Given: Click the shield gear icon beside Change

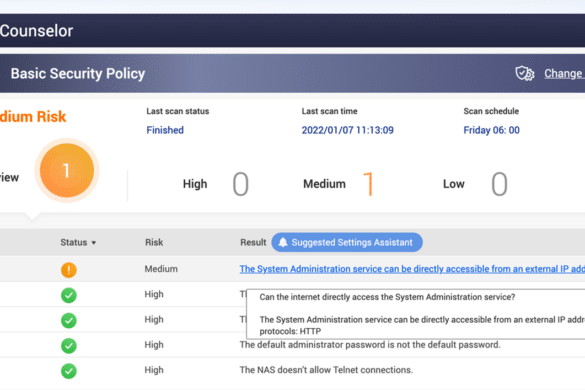Looking at the screenshot, I should coord(525,74).
